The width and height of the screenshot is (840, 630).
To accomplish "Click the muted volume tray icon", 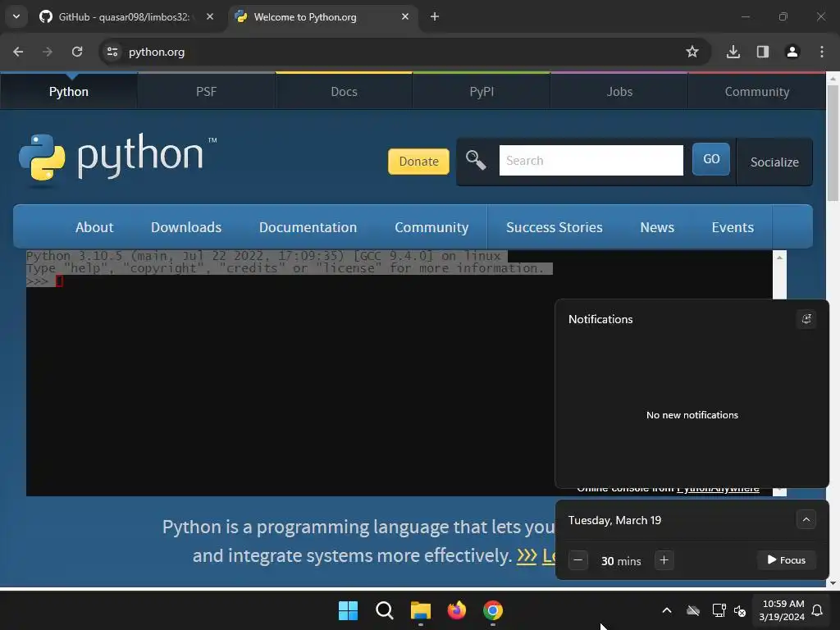I will click(x=740, y=610).
